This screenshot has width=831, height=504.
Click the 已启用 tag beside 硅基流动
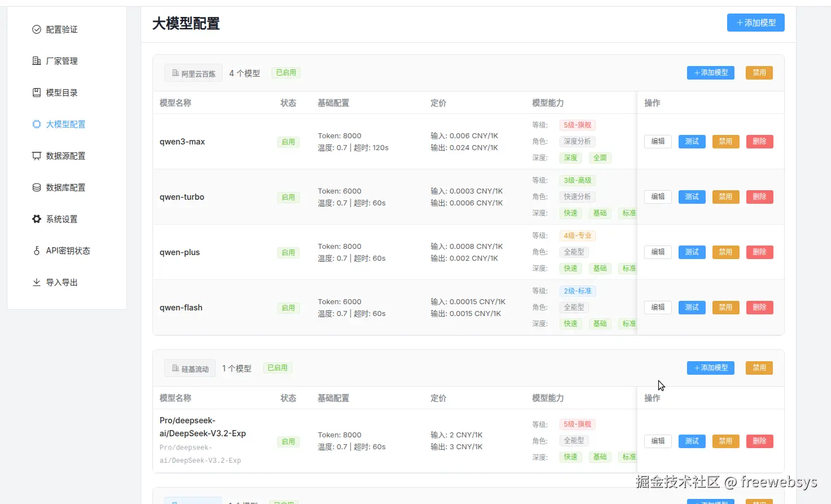click(x=277, y=368)
